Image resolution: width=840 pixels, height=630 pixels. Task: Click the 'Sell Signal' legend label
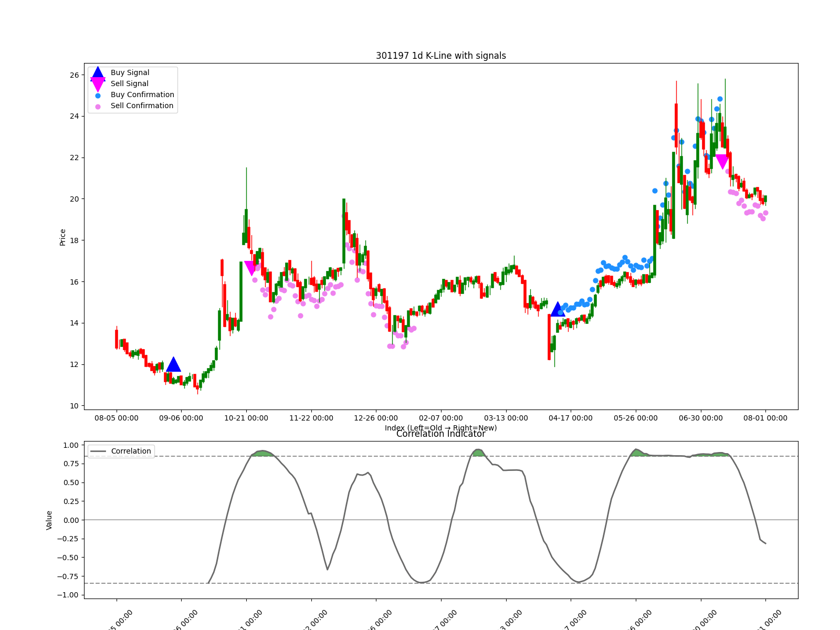130,83
